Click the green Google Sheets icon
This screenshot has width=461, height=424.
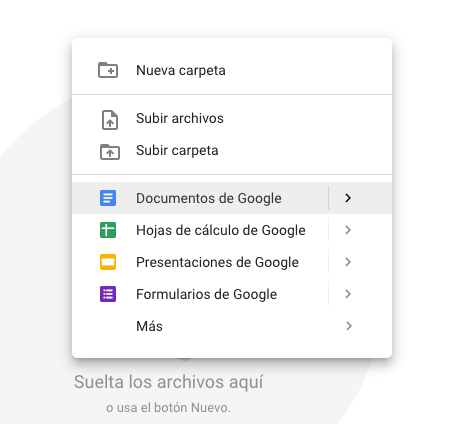[108, 230]
